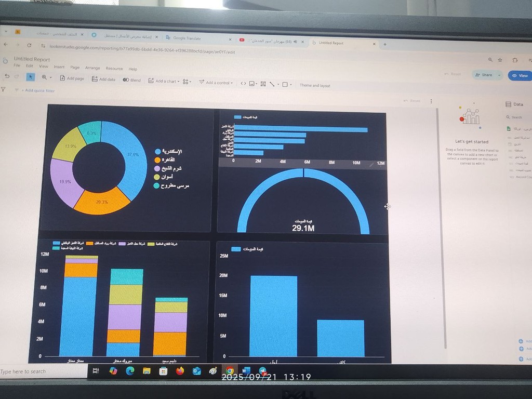Mute the YouTube tab audio icon
Screen dimensions: 532x399
click(x=295, y=42)
